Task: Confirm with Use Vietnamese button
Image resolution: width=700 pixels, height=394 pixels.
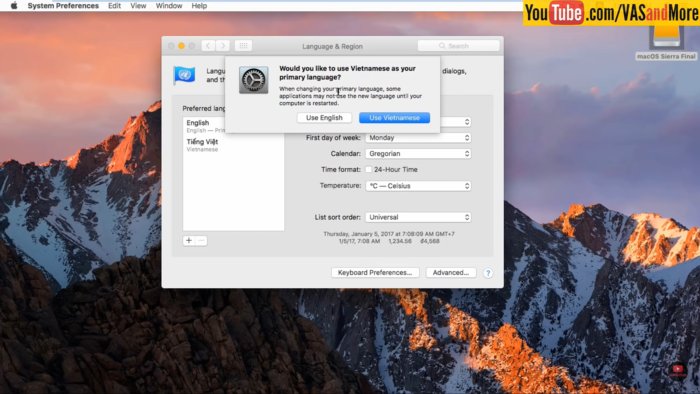Action: coord(394,118)
